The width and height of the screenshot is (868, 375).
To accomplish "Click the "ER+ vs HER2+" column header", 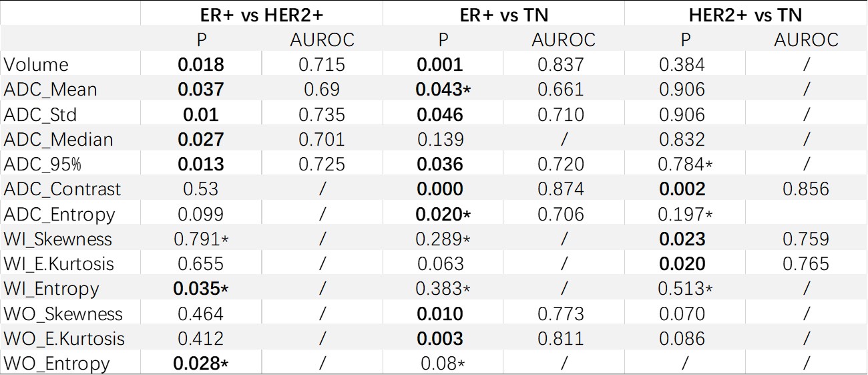I will pyautogui.click(x=262, y=14).
